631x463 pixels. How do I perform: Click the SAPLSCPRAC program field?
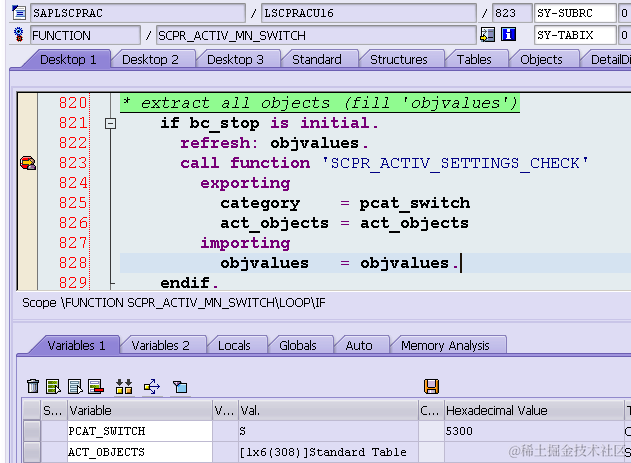138,13
